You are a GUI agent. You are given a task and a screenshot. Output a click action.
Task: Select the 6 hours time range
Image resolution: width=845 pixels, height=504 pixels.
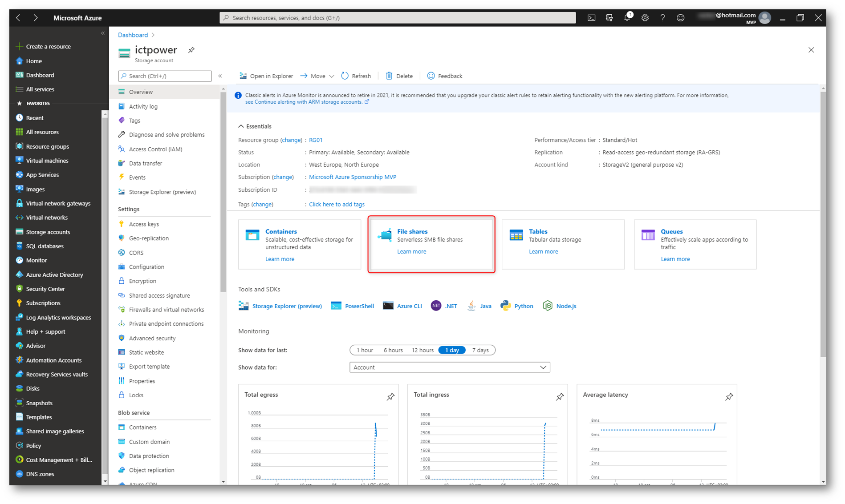pos(393,350)
